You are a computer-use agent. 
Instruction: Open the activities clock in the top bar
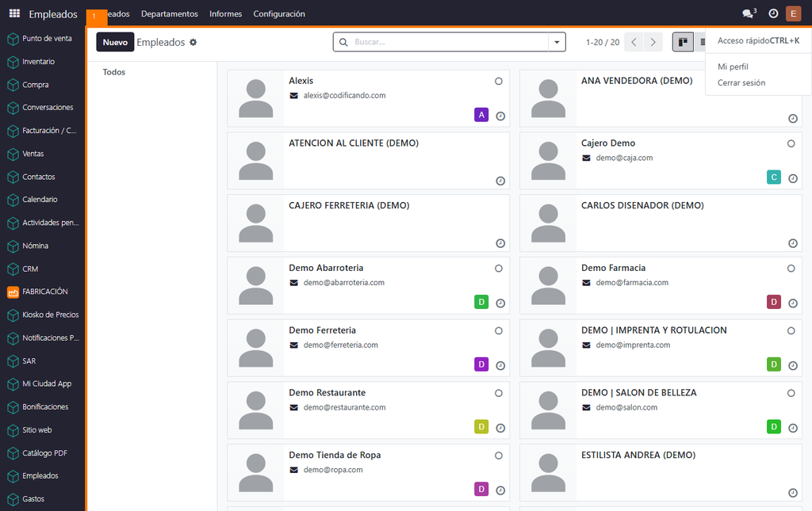tap(773, 13)
